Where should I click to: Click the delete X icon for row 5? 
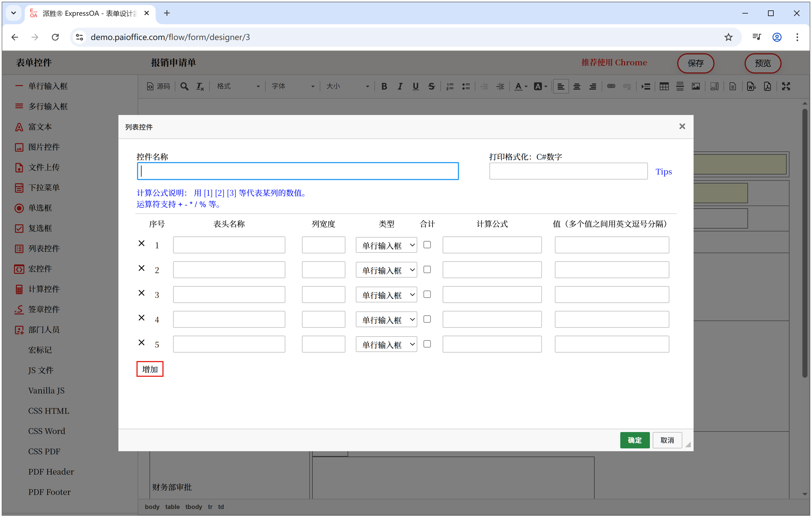(x=141, y=342)
